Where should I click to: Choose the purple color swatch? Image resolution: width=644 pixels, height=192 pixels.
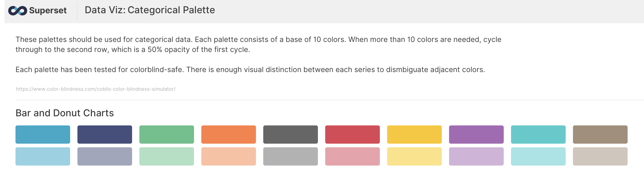click(476, 135)
